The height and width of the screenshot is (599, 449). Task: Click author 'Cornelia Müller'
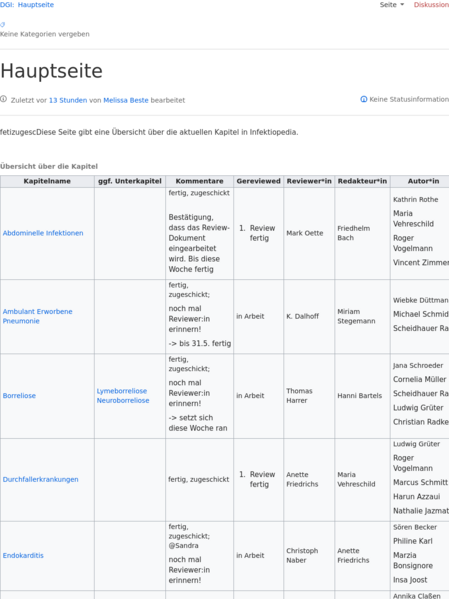click(x=420, y=379)
